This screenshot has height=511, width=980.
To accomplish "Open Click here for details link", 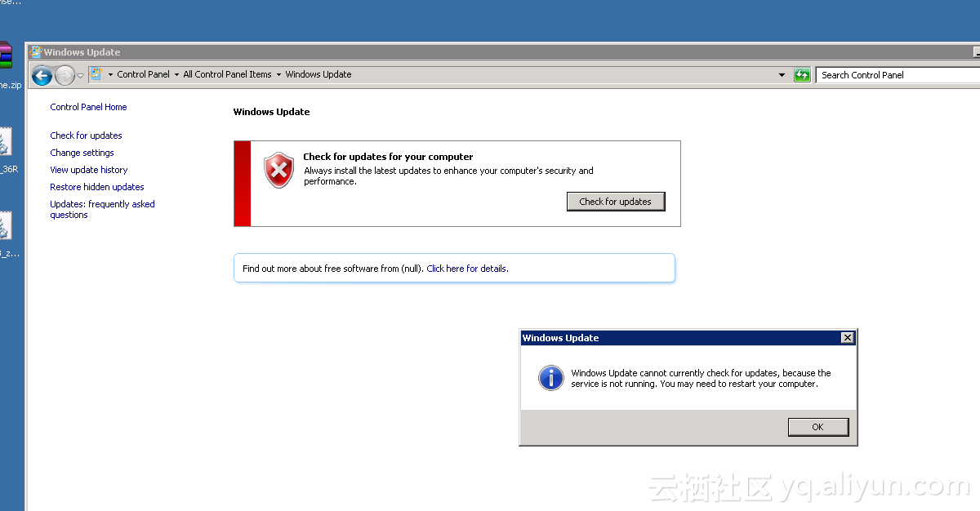I will (x=467, y=269).
